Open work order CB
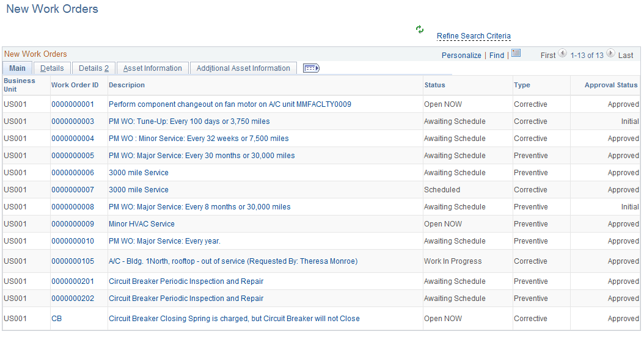Image resolution: width=644 pixels, height=337 pixels. tap(57, 319)
